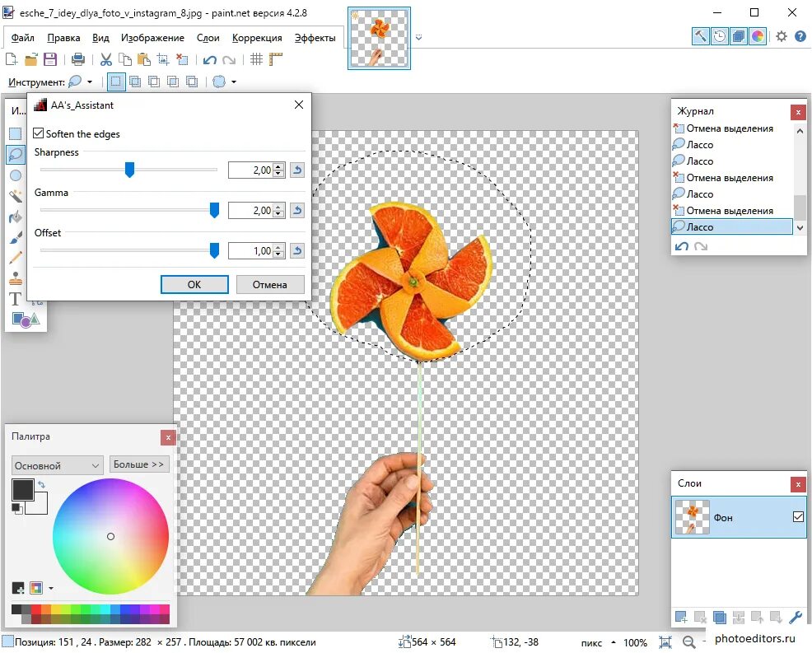Save image with the floppy disk icon

(50, 59)
